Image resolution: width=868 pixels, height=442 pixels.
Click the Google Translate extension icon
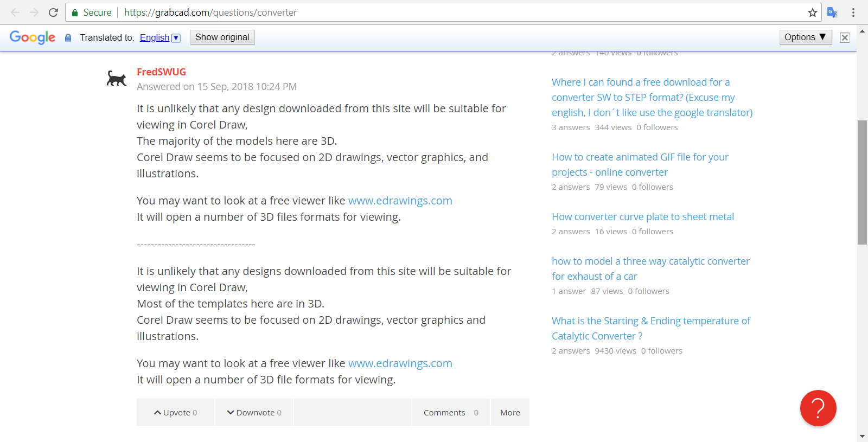pyautogui.click(x=832, y=12)
